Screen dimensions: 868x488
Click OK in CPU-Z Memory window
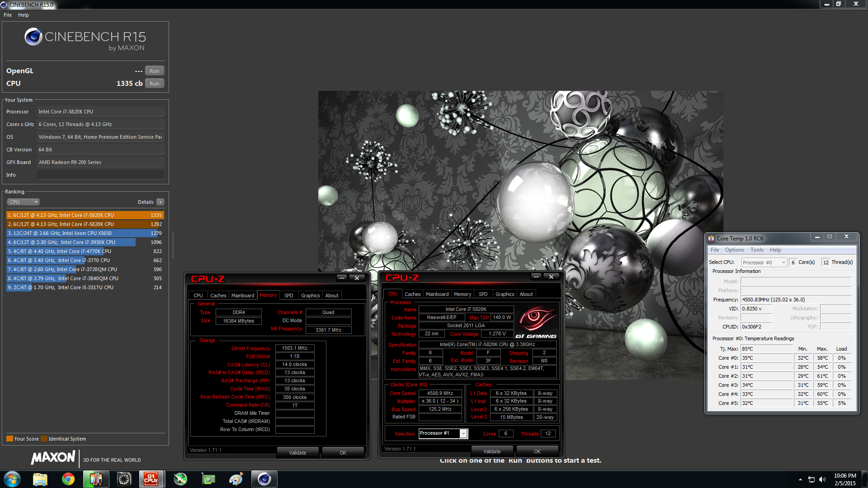click(343, 453)
